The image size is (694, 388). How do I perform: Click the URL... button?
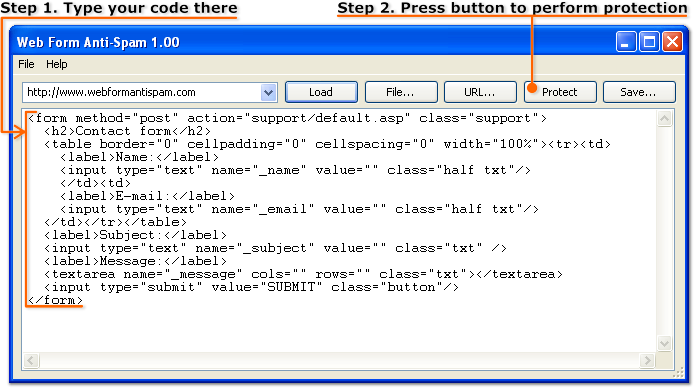click(x=480, y=92)
